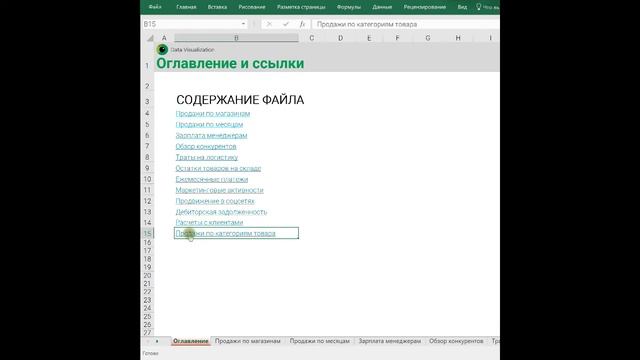This screenshot has height=360, width=640.
Task: Follow the Траты на логистику link
Action: (207, 157)
